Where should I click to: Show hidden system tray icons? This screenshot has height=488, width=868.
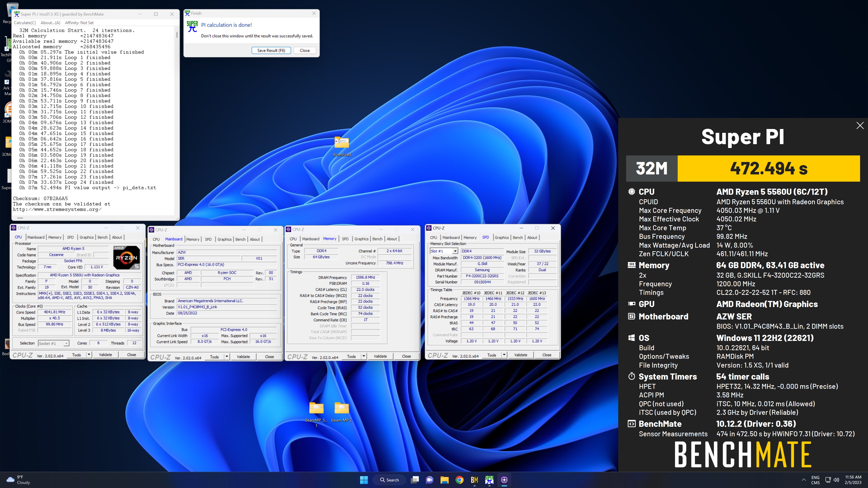[x=804, y=480]
